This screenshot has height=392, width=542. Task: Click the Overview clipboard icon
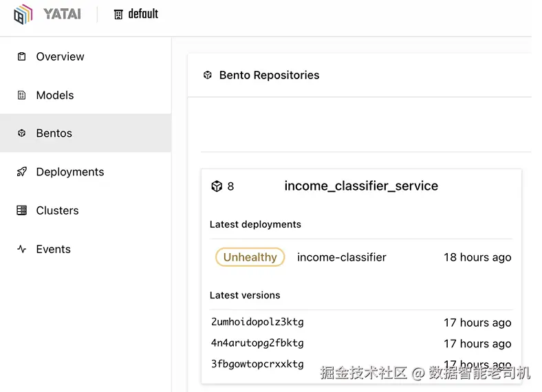pyautogui.click(x=21, y=56)
